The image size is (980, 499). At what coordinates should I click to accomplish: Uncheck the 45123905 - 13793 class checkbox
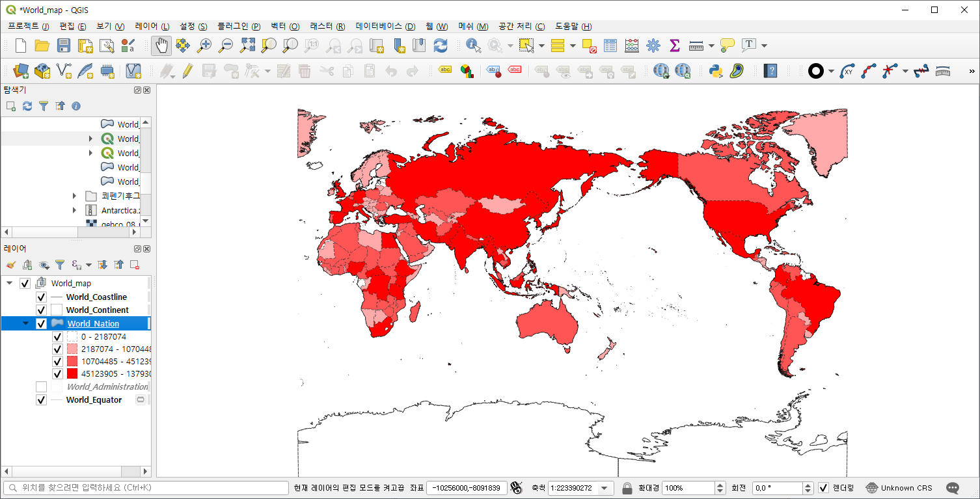57,373
